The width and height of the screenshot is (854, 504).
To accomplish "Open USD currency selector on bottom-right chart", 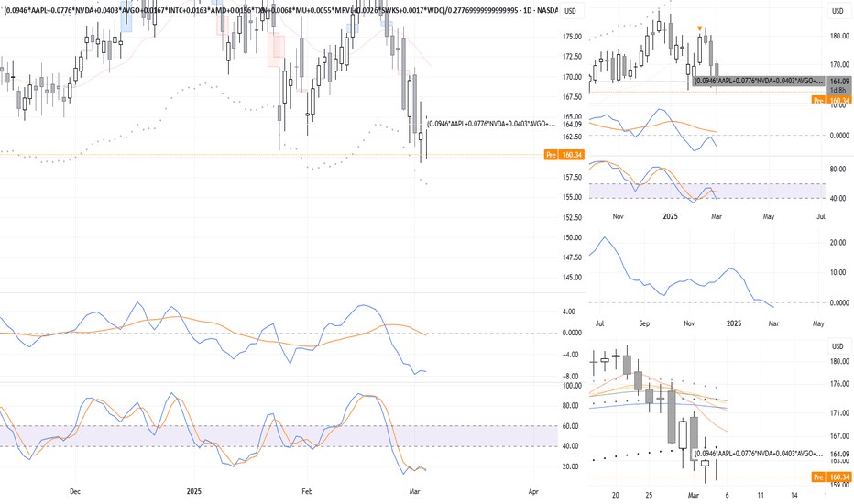I will tap(838, 346).
